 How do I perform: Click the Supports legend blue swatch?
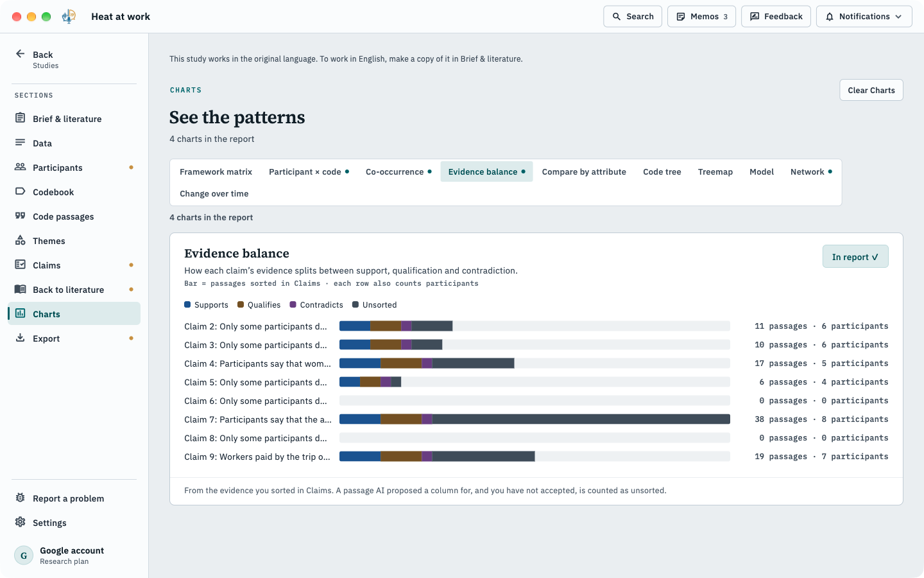(187, 304)
